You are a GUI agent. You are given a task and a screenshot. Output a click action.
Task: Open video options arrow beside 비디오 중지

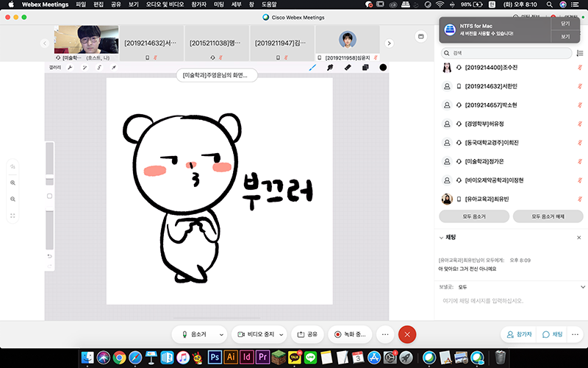[282, 335]
